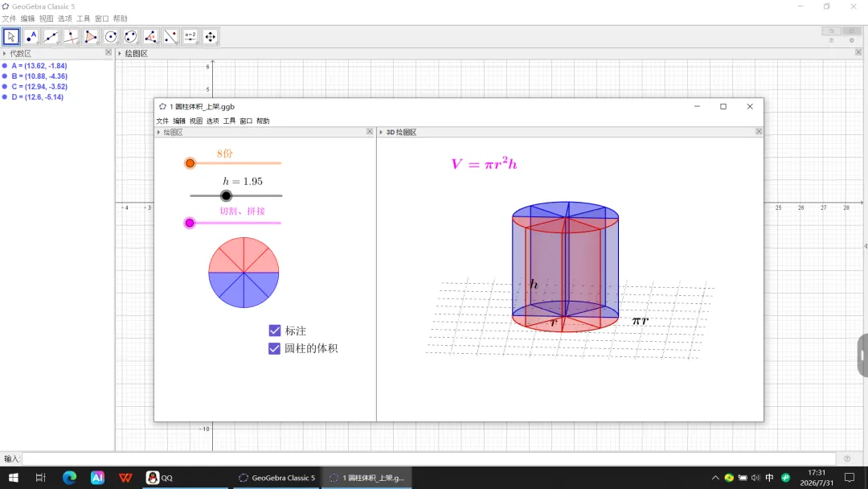Open the Start menu
This screenshot has width=868, height=489.
(14, 478)
